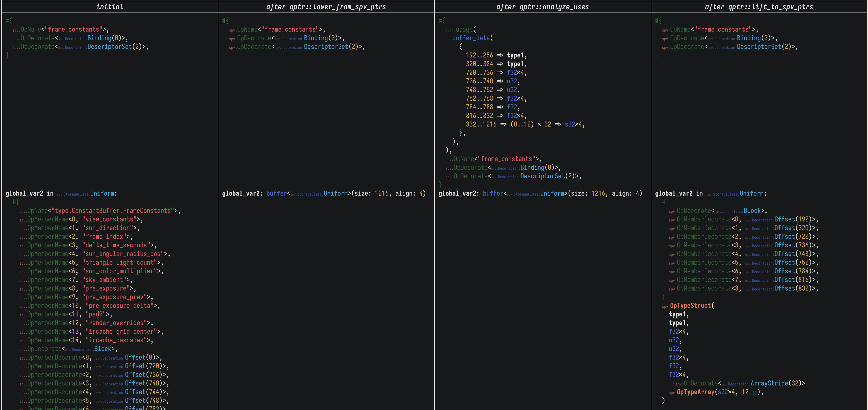Click the "192..256 ⇒ type1" range line
The width and height of the screenshot is (868, 410).
click(496, 56)
